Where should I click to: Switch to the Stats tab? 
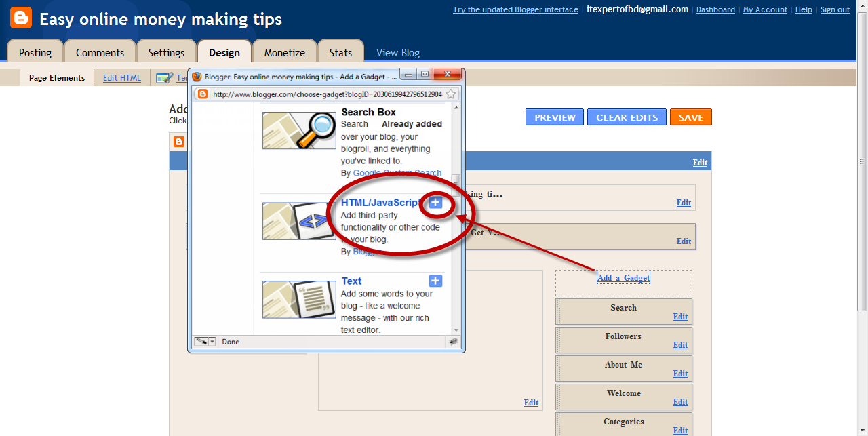[340, 52]
